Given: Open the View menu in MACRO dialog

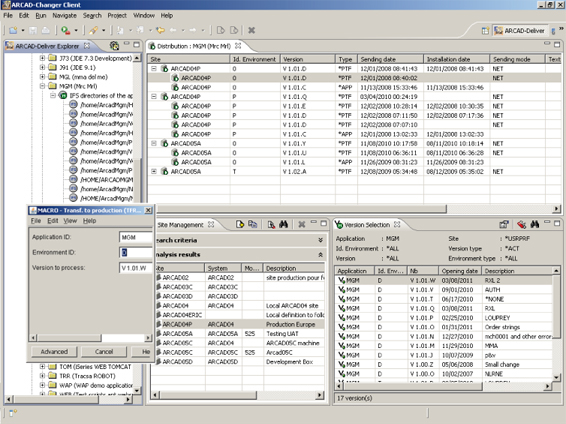Looking at the screenshot, I should (x=70, y=221).
